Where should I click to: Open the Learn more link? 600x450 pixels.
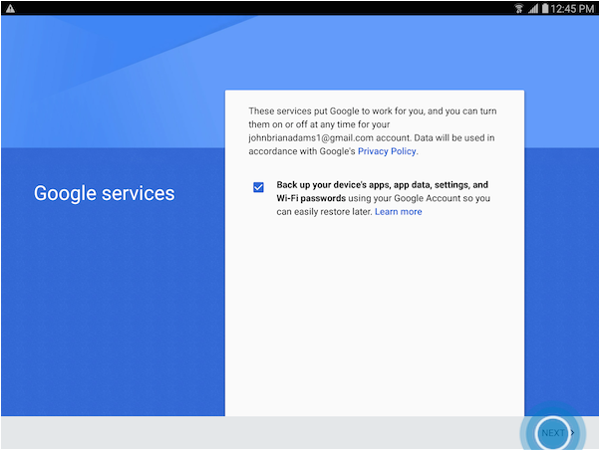398,212
